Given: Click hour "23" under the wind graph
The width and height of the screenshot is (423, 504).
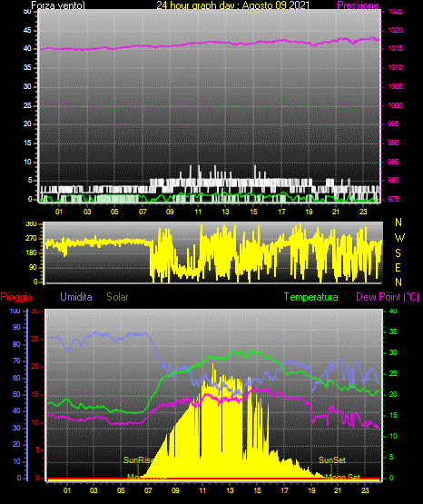Looking at the screenshot, I should pyautogui.click(x=364, y=212).
